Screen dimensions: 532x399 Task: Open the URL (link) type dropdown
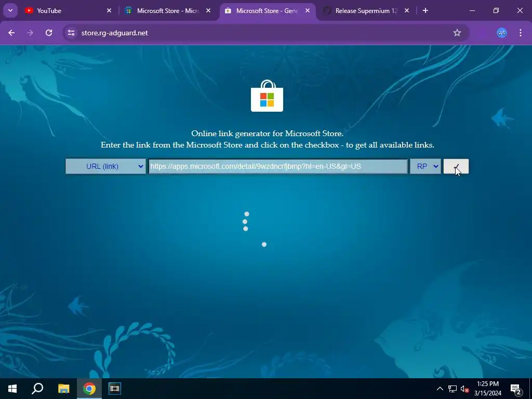pos(105,166)
